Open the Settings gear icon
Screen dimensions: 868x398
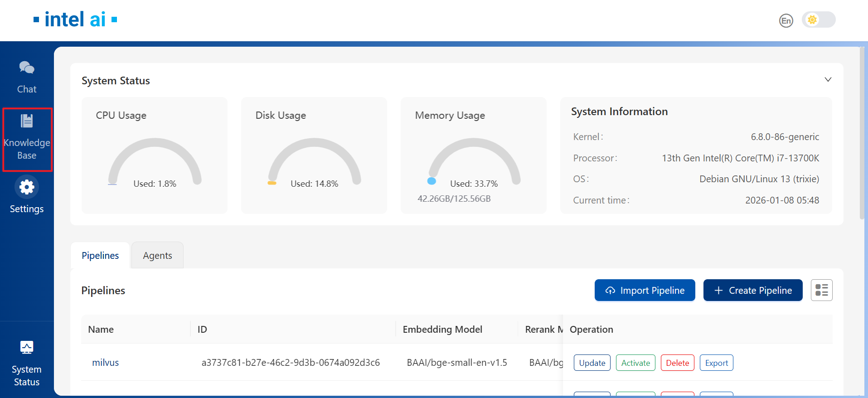click(27, 187)
